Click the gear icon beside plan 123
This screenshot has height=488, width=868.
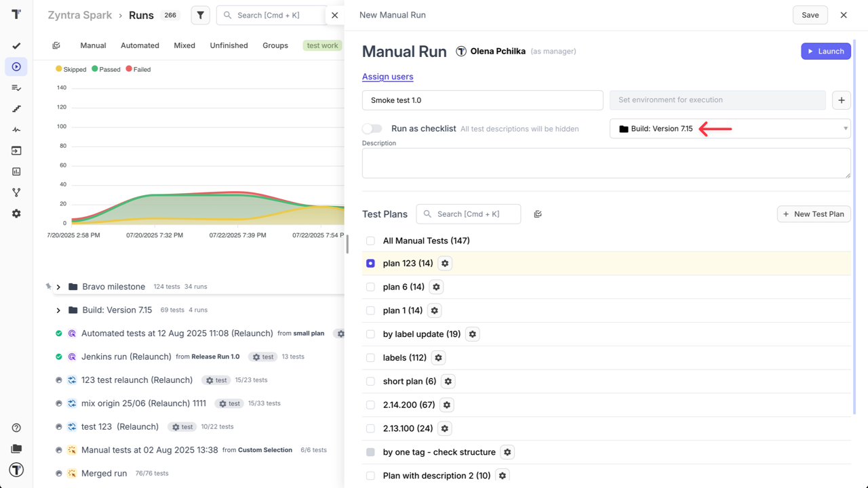[445, 263]
